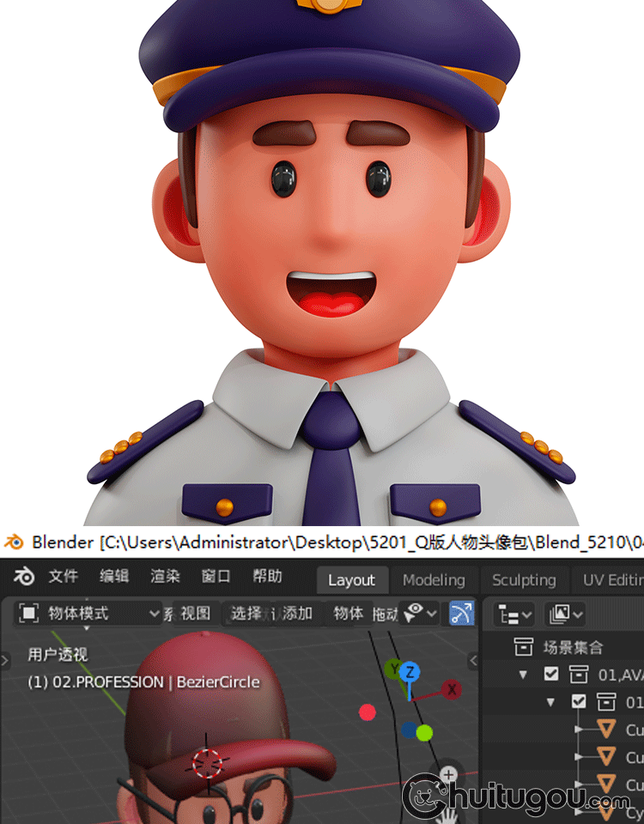This screenshot has height=824, width=644.
Task: Click the collection icon beside 01,AVA
Action: [x=579, y=674]
